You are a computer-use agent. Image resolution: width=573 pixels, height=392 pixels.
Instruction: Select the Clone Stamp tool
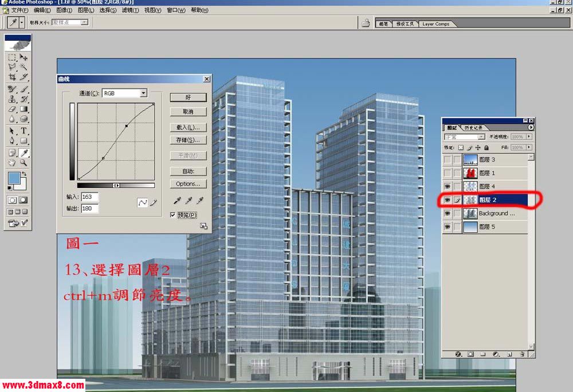point(12,99)
